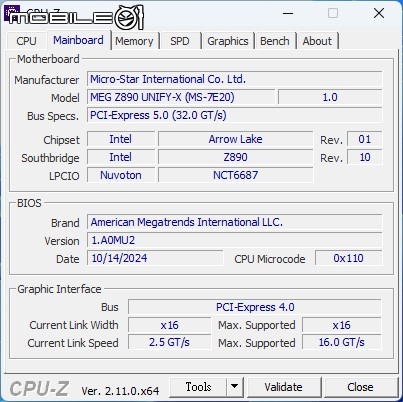This screenshot has height=402, width=403.
Task: Close window with the X icon
Action: tap(379, 14)
